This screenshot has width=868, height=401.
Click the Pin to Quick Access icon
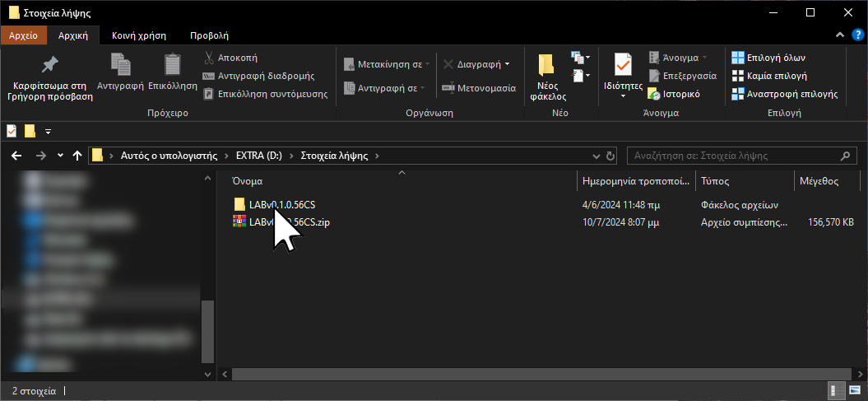pyautogui.click(x=49, y=65)
